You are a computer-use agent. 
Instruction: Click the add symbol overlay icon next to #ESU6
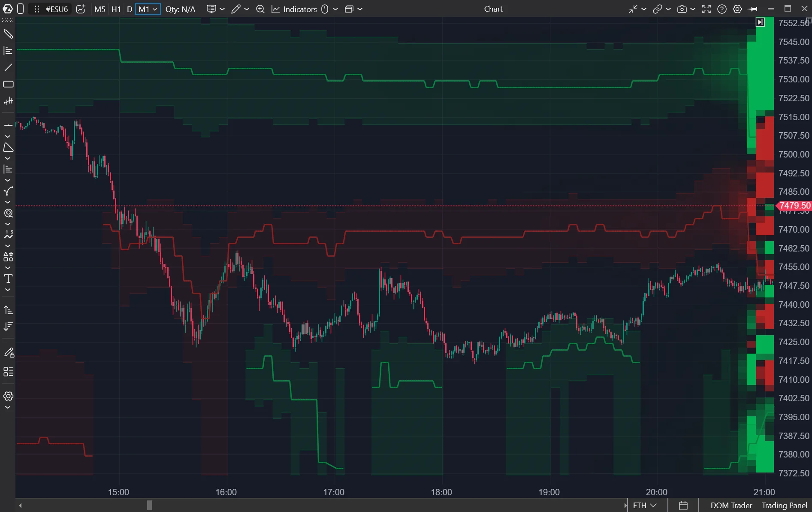(81, 9)
